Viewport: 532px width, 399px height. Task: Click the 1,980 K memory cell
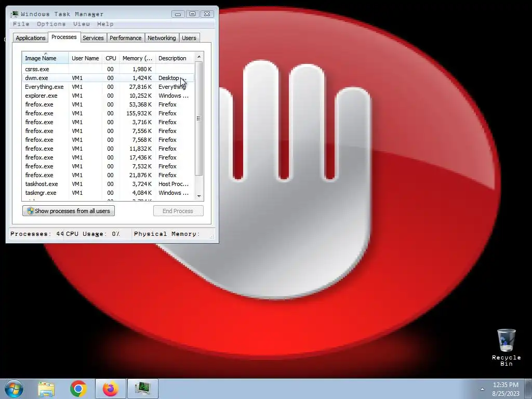pyautogui.click(x=142, y=69)
